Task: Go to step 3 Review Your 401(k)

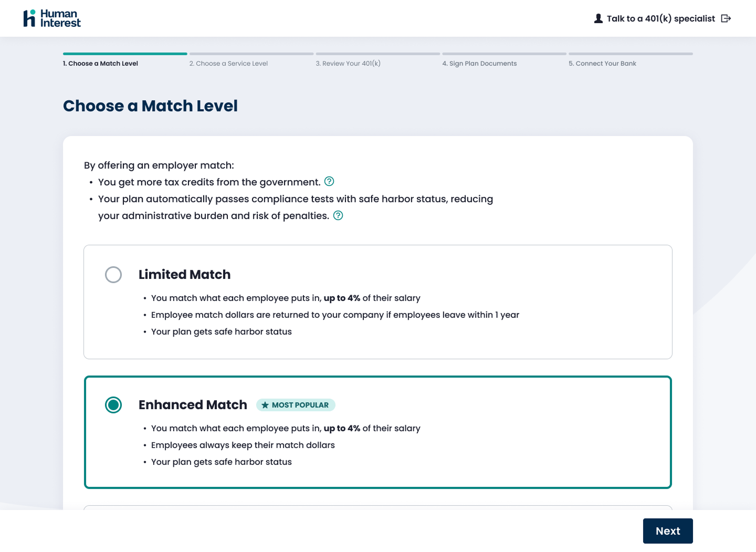Action: (348, 64)
